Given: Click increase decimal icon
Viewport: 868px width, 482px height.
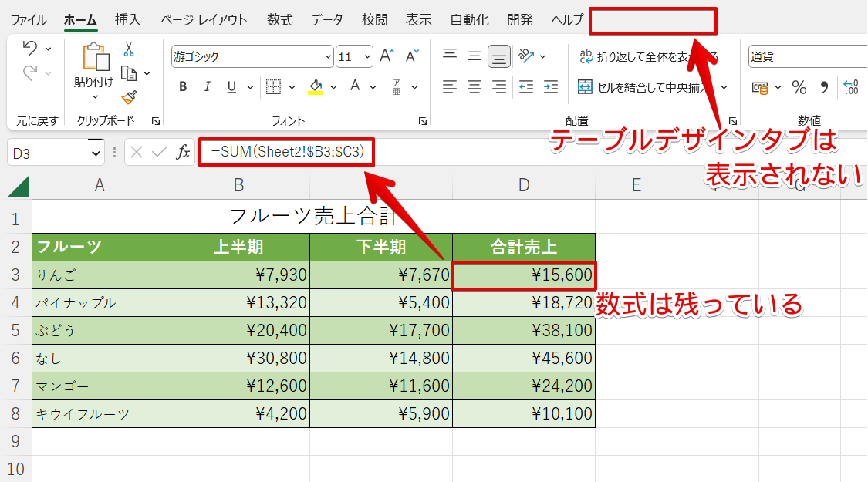Looking at the screenshot, I should (851, 87).
